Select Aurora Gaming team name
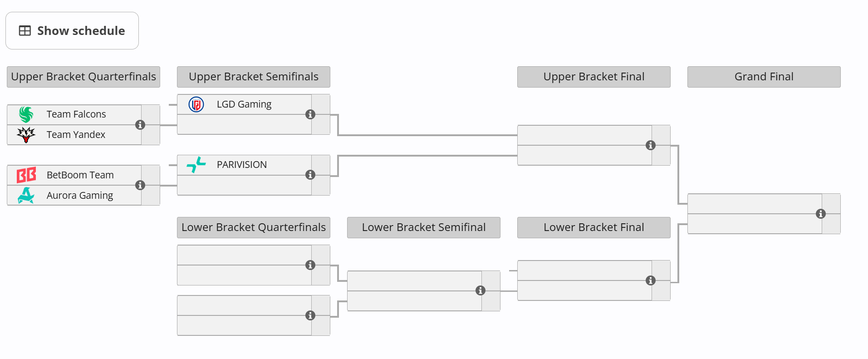 80,195
